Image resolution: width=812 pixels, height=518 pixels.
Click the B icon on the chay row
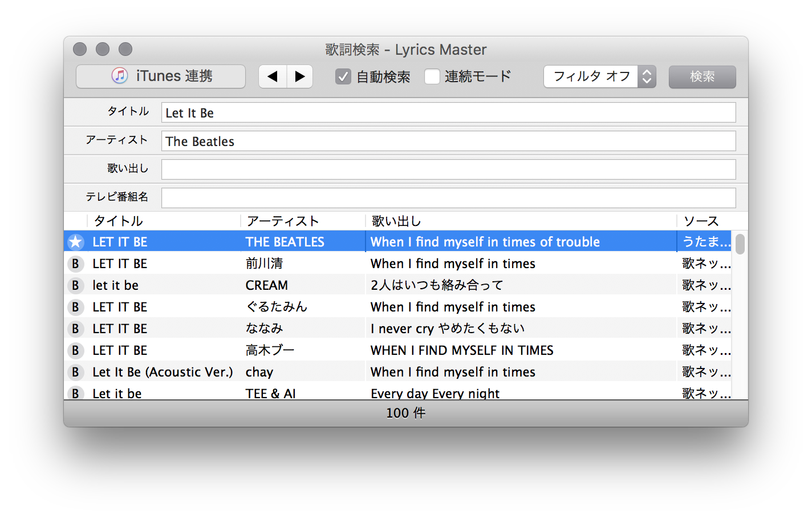[75, 372]
